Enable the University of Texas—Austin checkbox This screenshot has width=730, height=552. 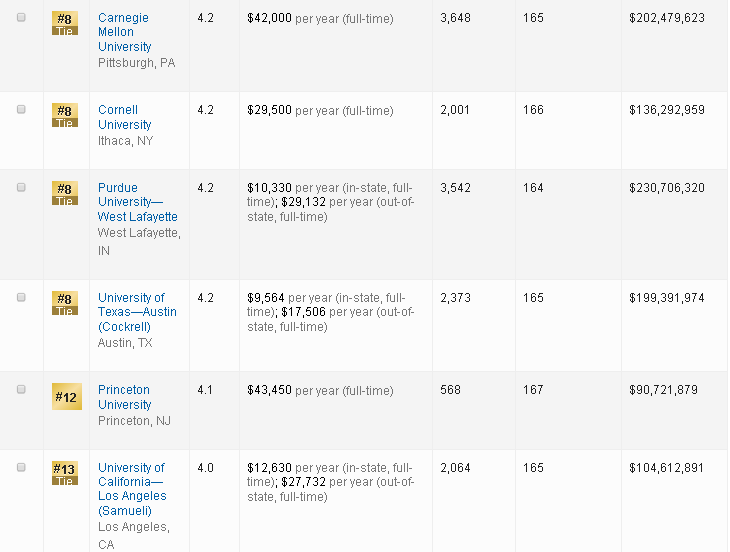tap(21, 298)
